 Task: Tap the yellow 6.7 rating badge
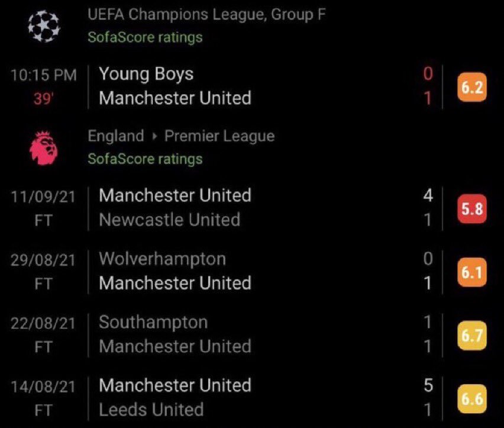[471, 335]
